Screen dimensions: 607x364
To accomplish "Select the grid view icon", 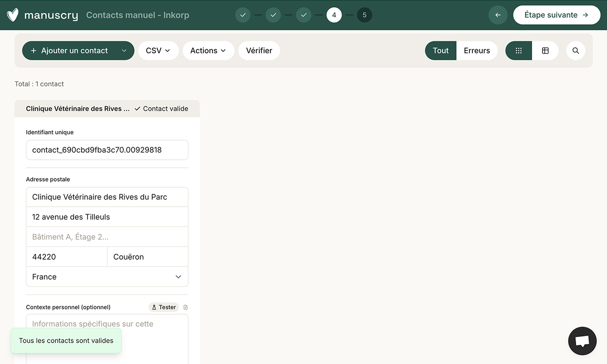I will point(518,50).
